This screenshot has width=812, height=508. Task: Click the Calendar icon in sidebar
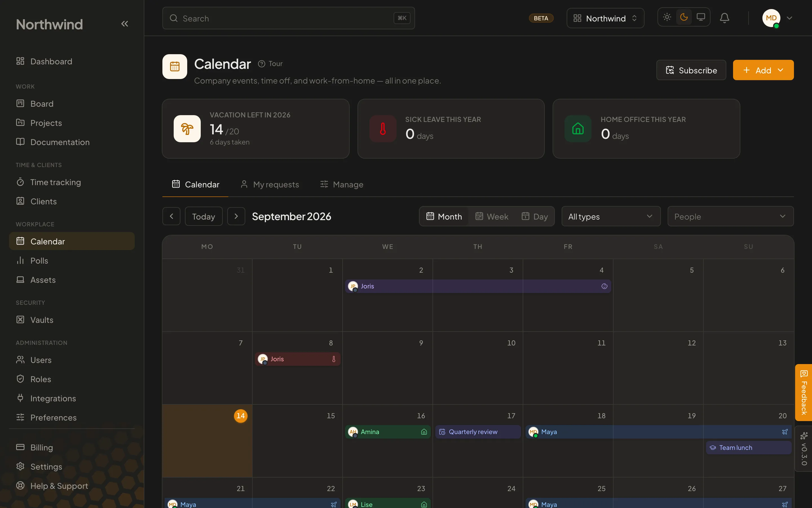pos(21,241)
